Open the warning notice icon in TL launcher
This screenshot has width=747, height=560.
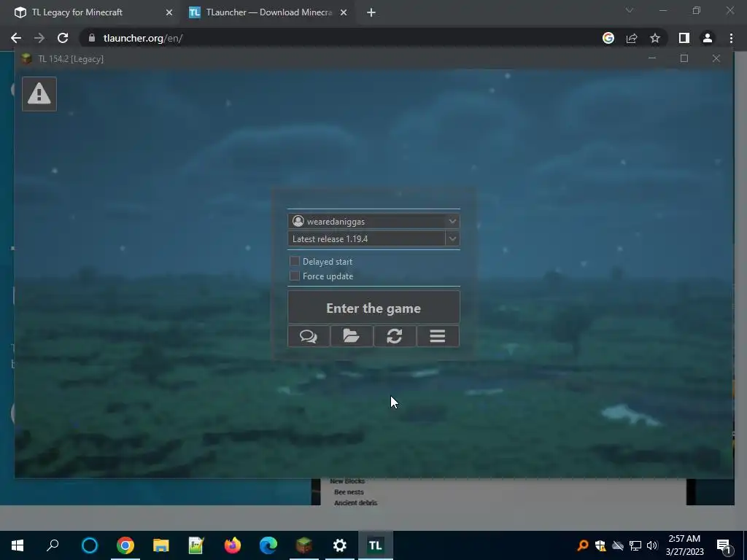pos(39,94)
